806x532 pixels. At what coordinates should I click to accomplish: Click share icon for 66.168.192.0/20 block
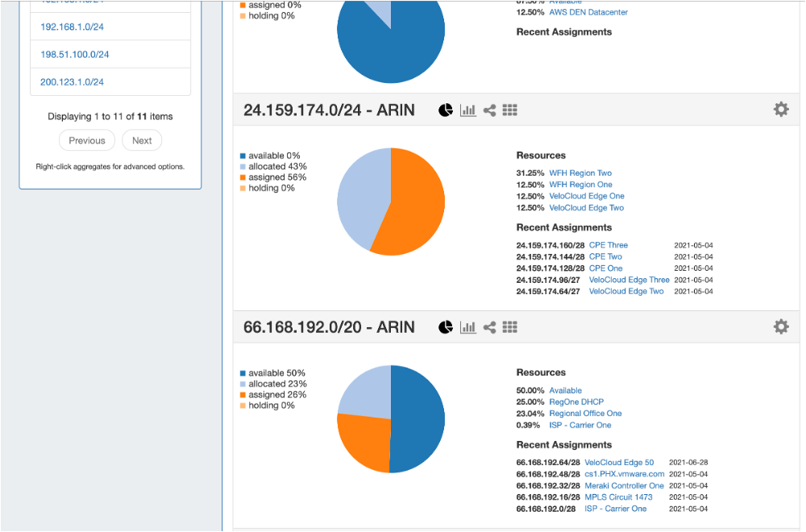click(489, 327)
